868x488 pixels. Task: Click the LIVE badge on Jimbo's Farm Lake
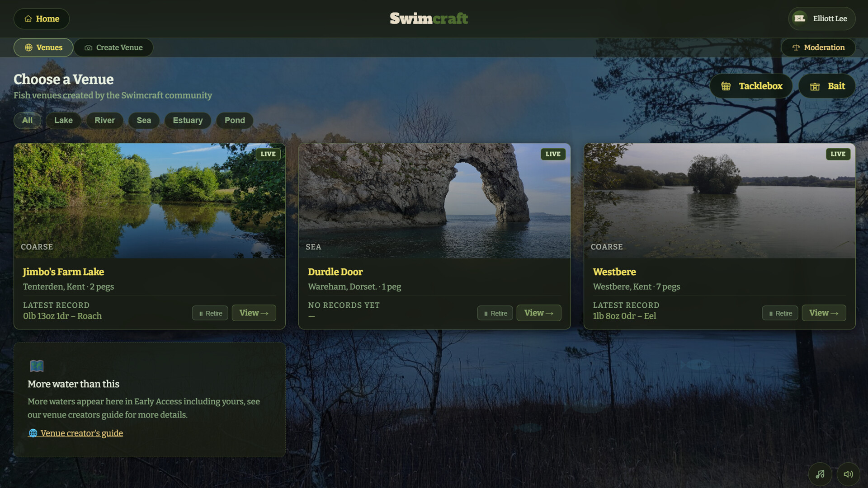click(268, 154)
